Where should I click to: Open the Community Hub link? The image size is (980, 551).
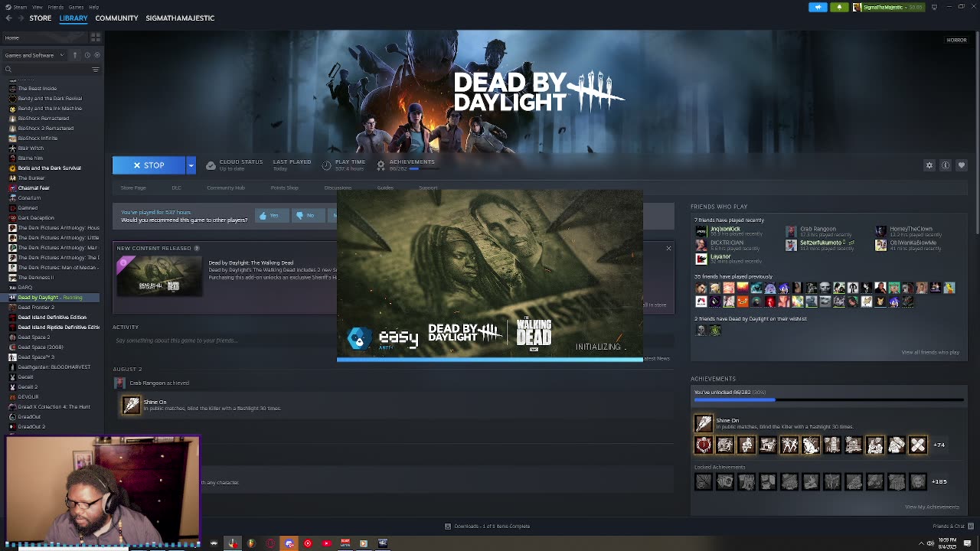tap(225, 187)
